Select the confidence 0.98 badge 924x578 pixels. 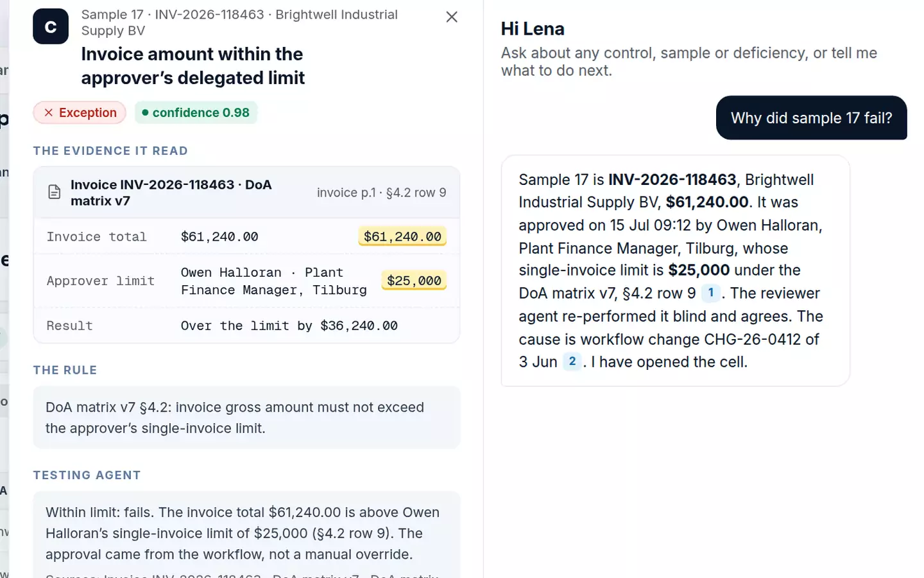[196, 112]
